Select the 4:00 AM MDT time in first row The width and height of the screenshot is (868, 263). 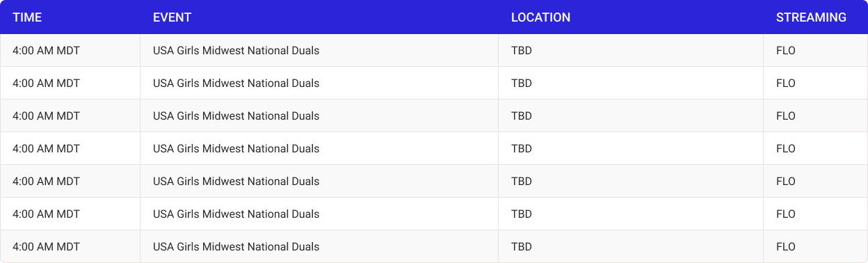47,51
